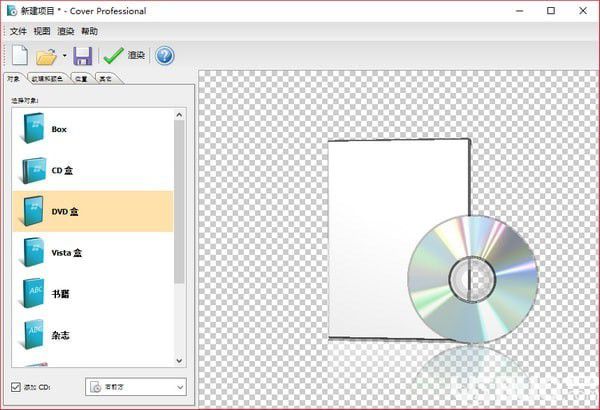Click the object list scroll-up arrow
600x410 pixels.
179,114
